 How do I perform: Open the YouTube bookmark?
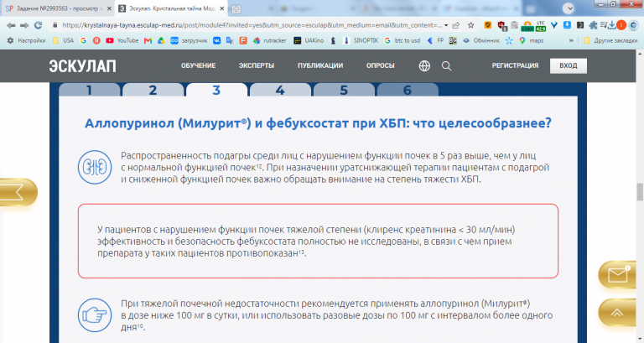[122, 40]
